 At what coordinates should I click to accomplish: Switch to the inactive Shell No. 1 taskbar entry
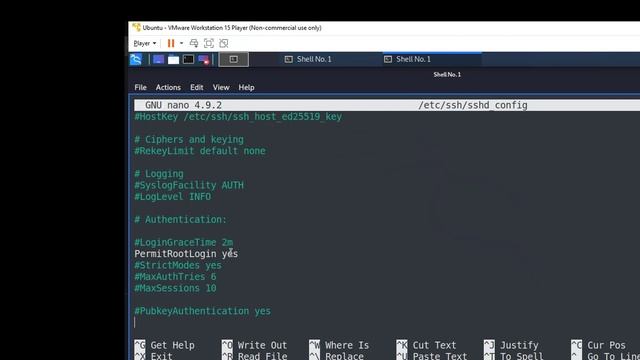pos(308,59)
